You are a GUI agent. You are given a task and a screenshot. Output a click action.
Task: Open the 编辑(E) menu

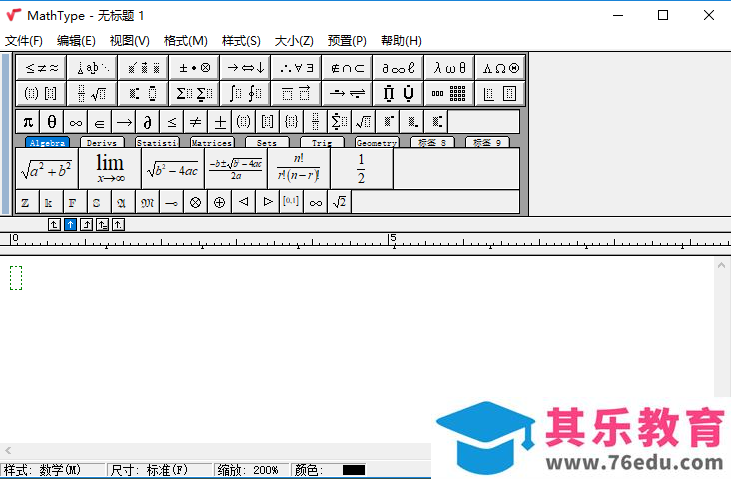[x=76, y=41]
